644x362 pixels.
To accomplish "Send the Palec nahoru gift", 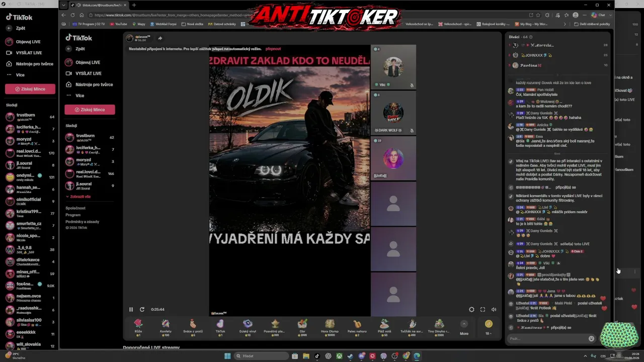I will tap(357, 327).
